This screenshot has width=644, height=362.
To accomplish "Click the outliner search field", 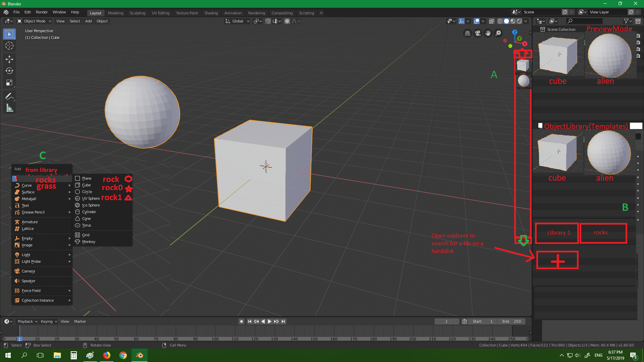I will pos(584,21).
